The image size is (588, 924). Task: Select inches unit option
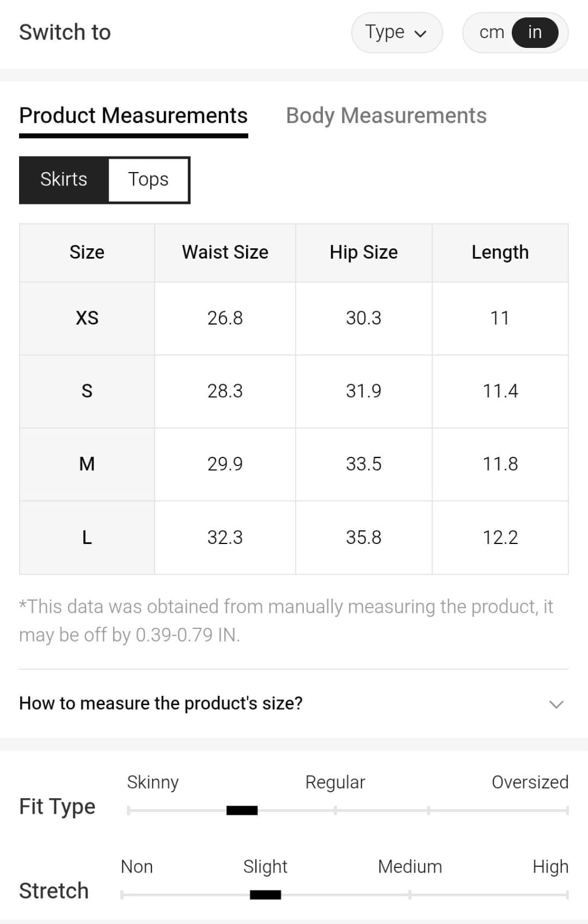[x=535, y=32]
